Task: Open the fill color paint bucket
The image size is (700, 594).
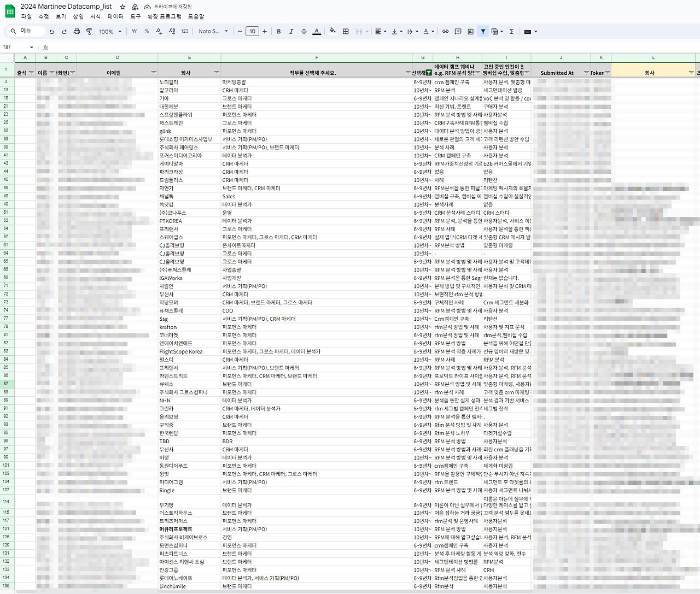Action: (332, 32)
